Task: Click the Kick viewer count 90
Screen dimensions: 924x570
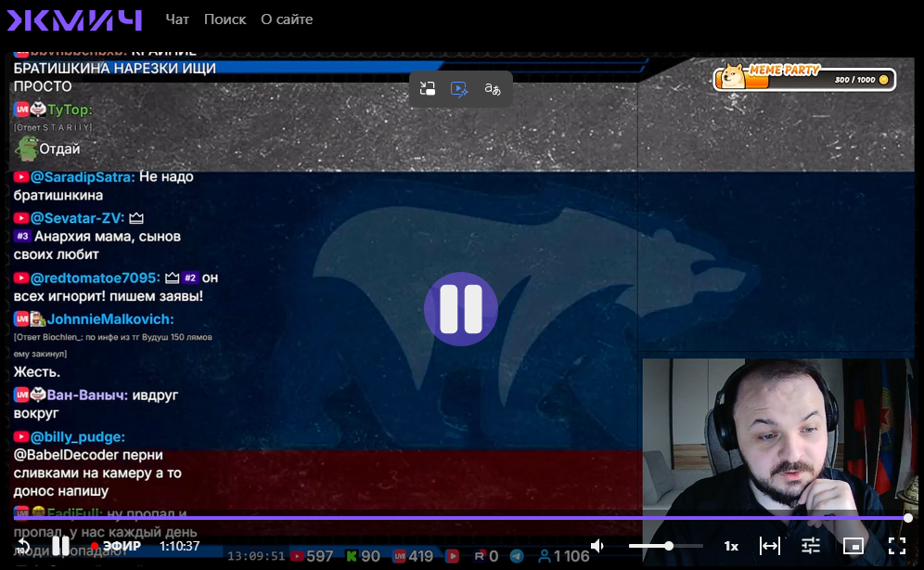Action: 364,556
